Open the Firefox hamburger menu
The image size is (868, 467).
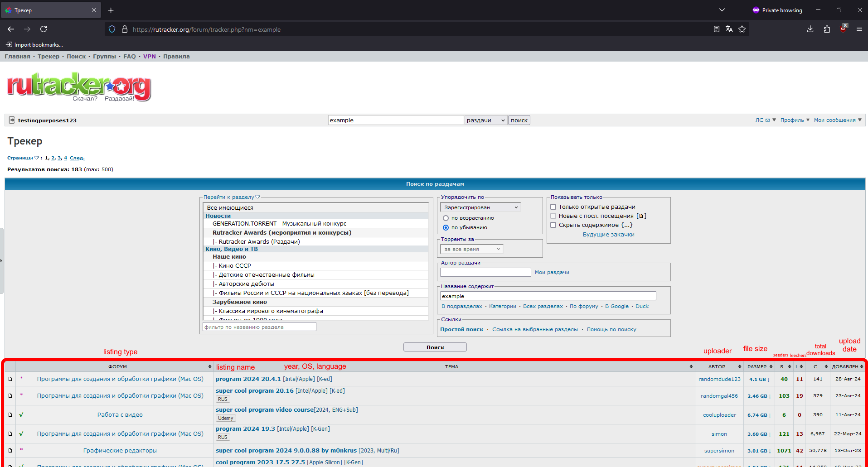(x=859, y=29)
